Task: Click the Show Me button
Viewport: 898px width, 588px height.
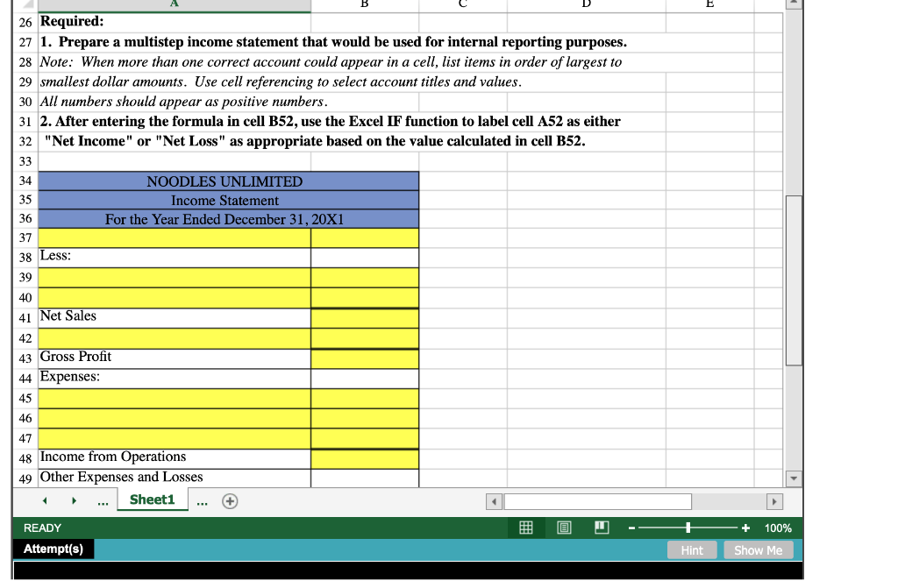Action: (758, 550)
